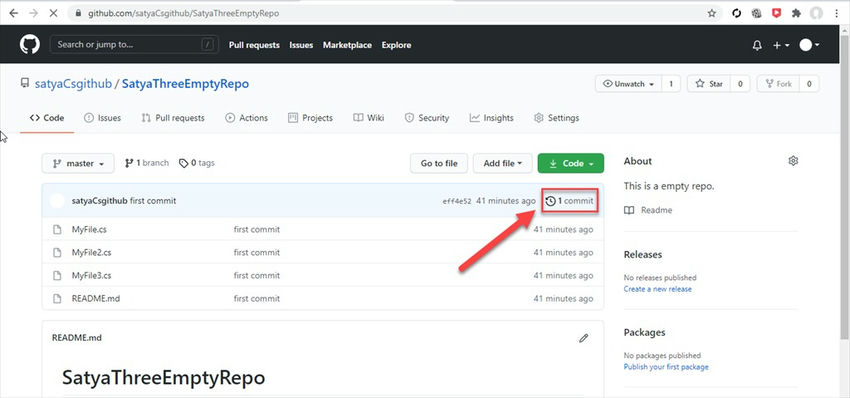The width and height of the screenshot is (850, 398).
Task: Open MyFile.cs
Action: pyautogui.click(x=89, y=229)
